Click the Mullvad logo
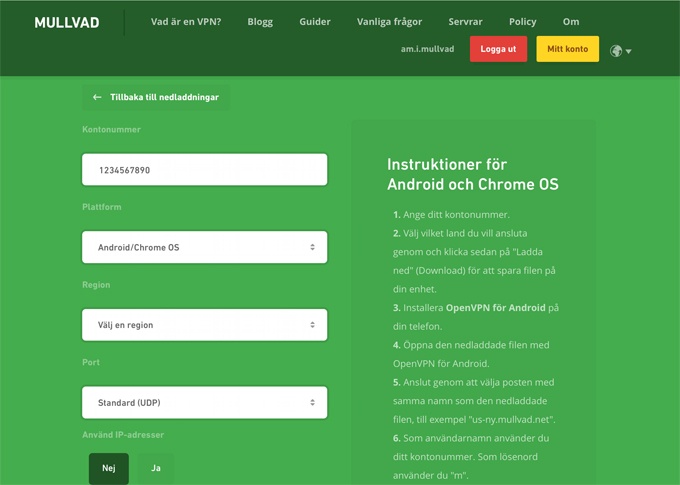Image resolution: width=680 pixels, height=485 pixels. pos(66,22)
